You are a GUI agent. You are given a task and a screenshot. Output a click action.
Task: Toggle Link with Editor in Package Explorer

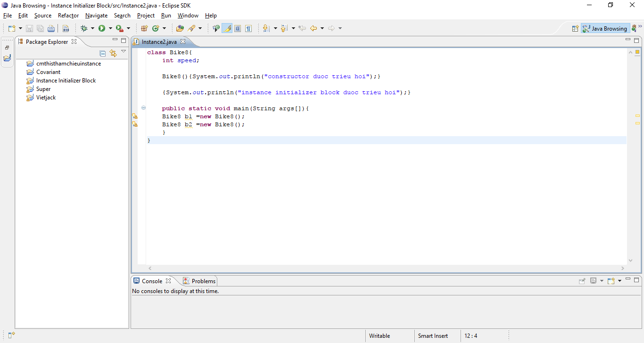pos(113,53)
